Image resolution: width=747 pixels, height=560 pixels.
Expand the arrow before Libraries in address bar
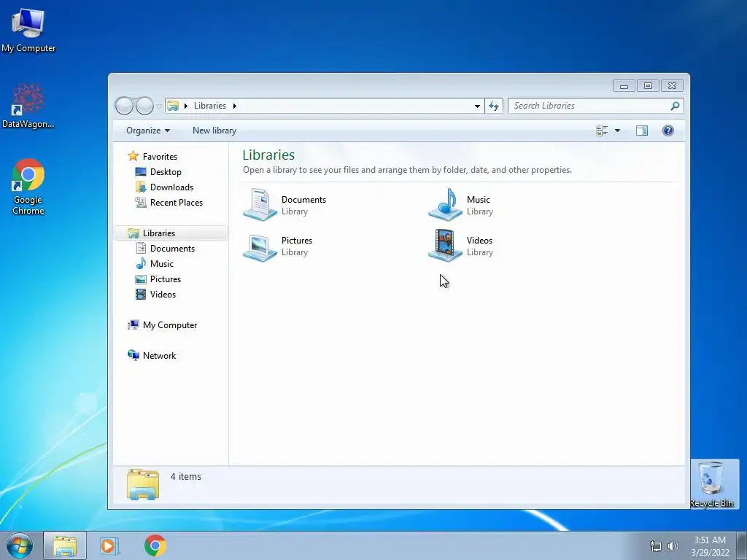(x=186, y=106)
